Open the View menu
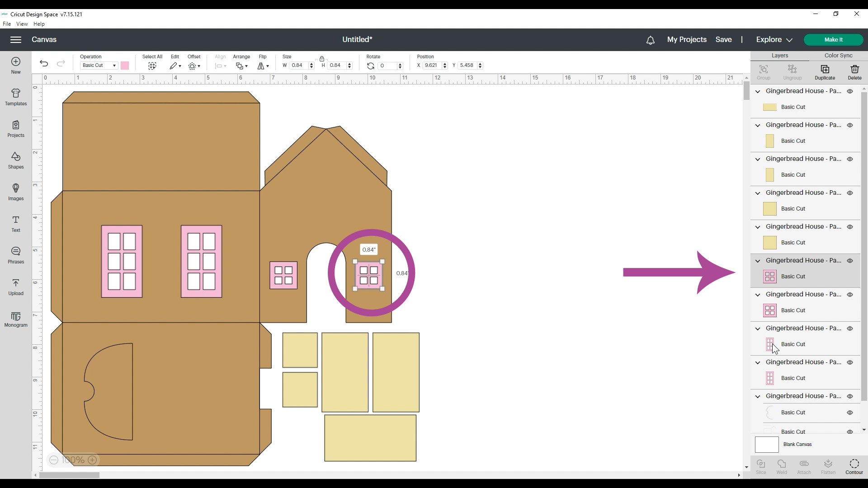 coord(22,24)
